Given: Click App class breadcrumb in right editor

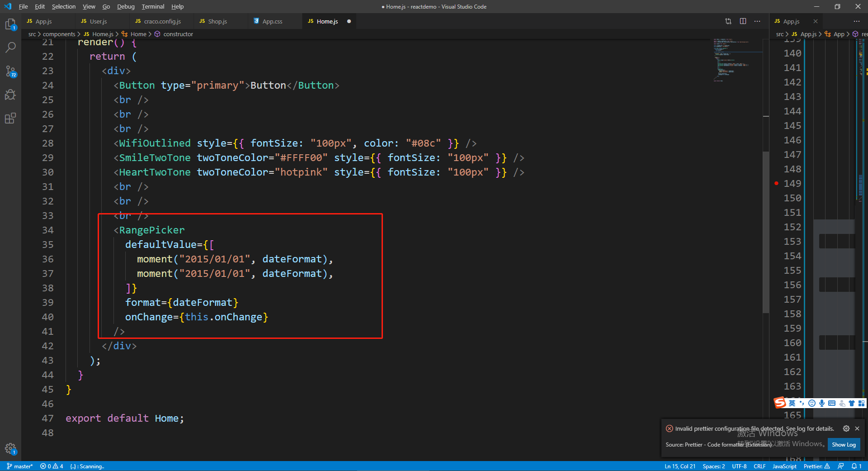Looking at the screenshot, I should 835,34.
